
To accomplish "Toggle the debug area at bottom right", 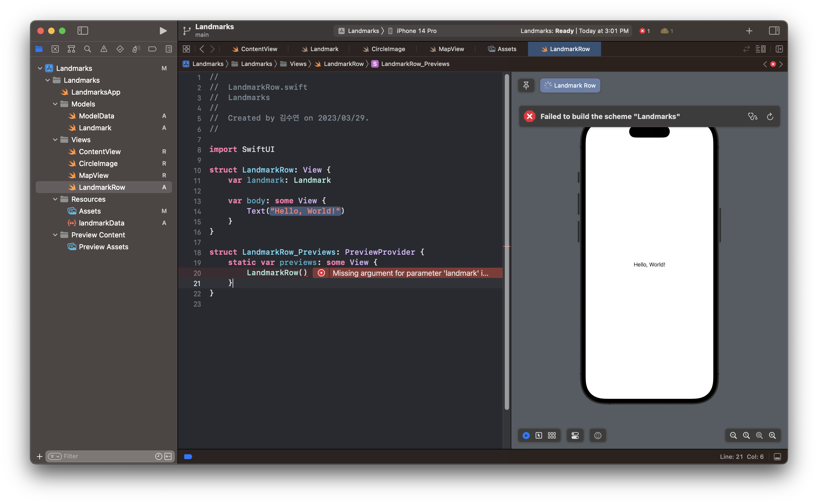I will click(777, 456).
